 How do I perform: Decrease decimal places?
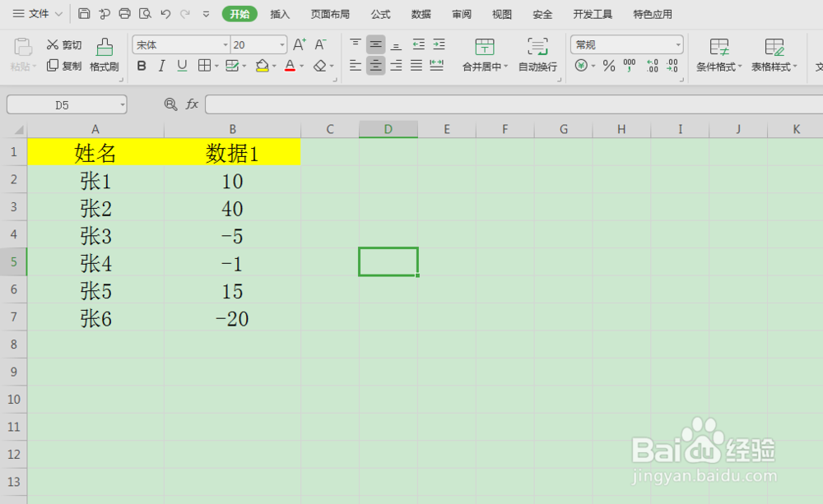(672, 66)
